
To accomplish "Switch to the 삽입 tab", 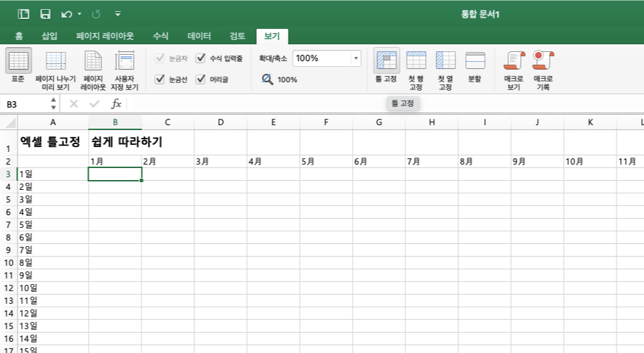I will (49, 36).
